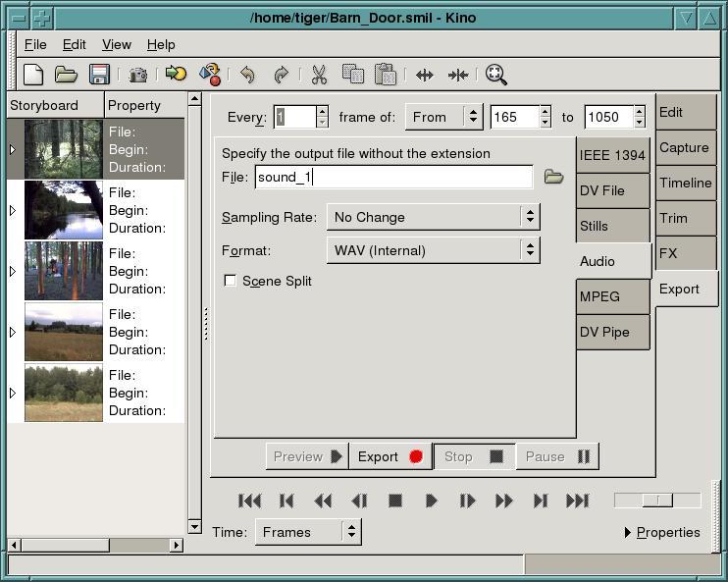Click the New file toolbar icon

(x=33, y=75)
